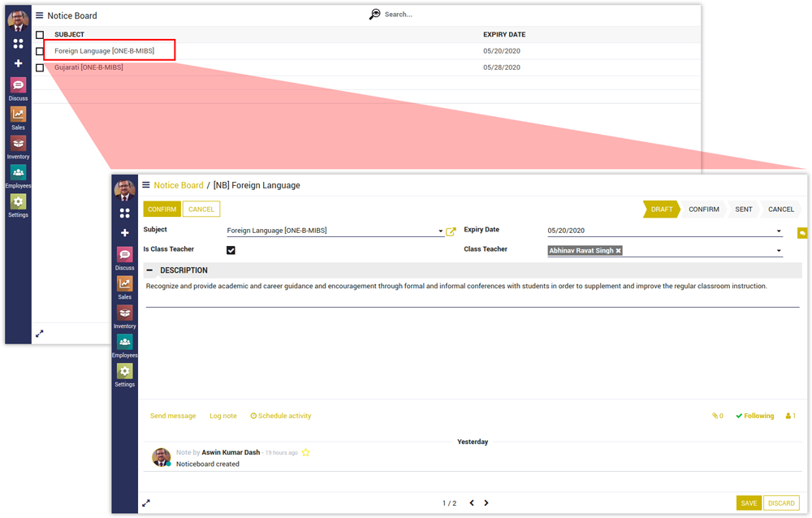Image resolution: width=812 pixels, height=518 pixels.
Task: Collapse the Description section
Action: pos(149,270)
